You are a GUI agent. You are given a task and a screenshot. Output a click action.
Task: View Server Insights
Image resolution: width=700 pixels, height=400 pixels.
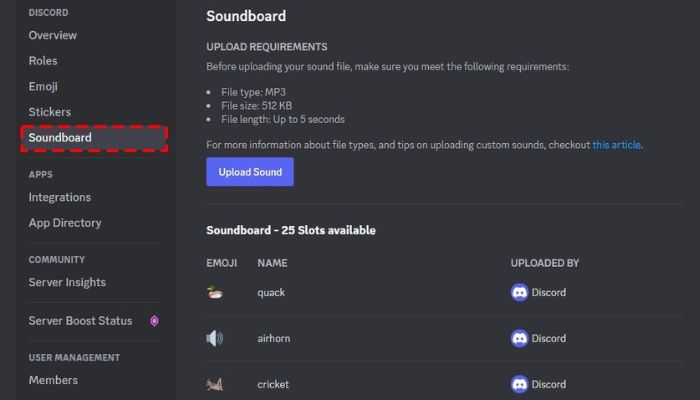coord(67,282)
